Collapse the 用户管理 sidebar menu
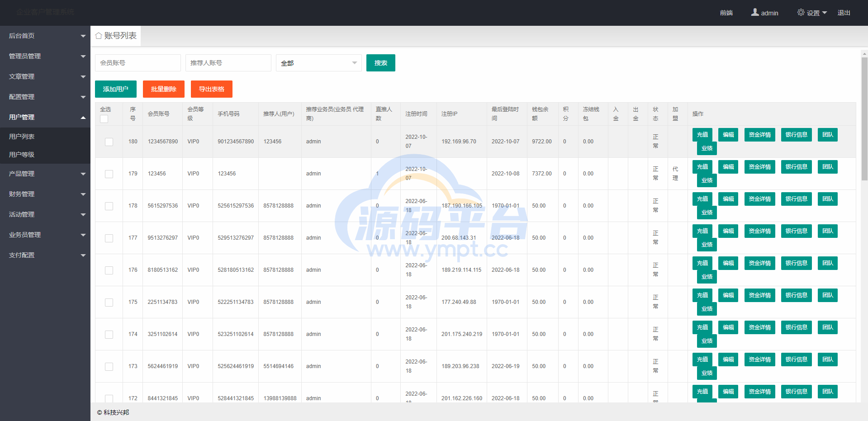868x421 pixels. pos(45,117)
